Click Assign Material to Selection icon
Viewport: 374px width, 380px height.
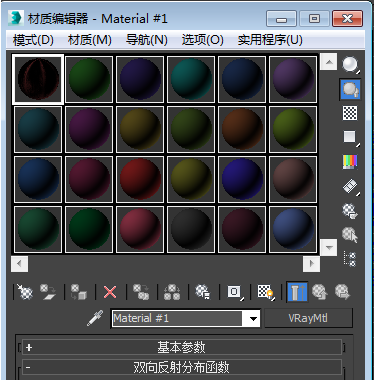point(79,292)
